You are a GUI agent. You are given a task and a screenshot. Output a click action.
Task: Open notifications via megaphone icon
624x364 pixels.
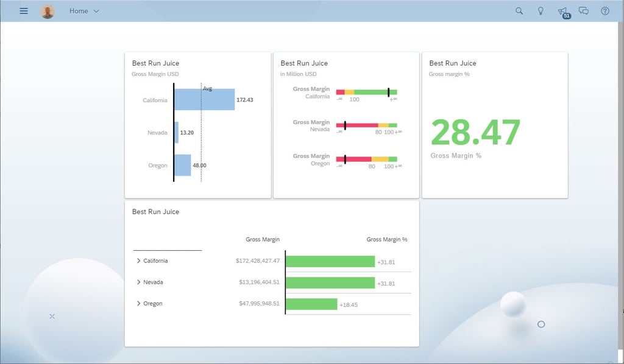pos(562,11)
